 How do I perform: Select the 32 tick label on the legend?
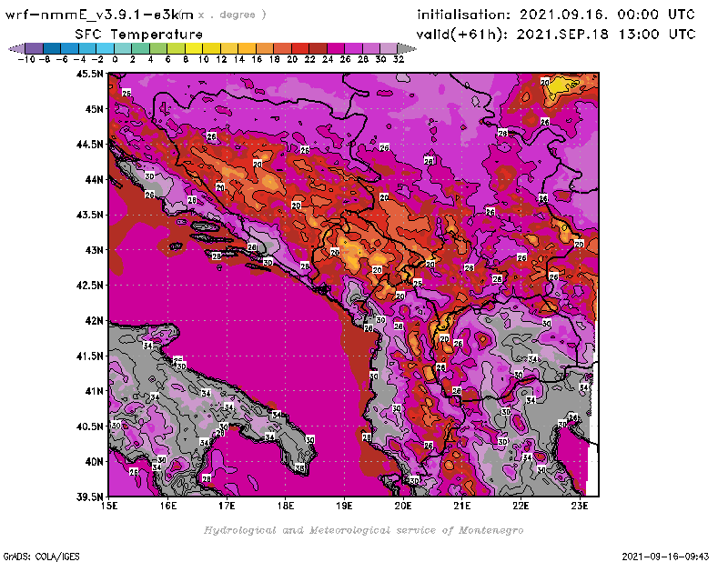[399, 59]
